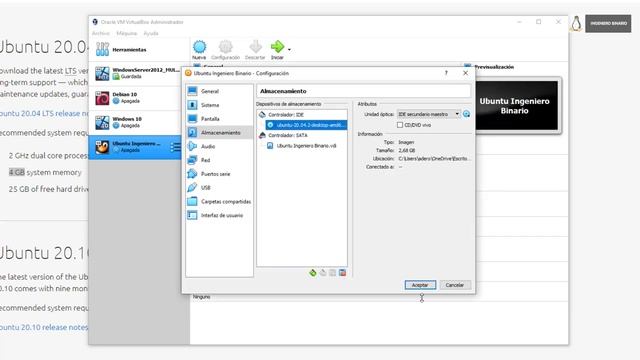This screenshot has height=360, width=640.
Task: Select the Ubuntu Ingeniero Binario.vdi disk
Action: point(302,146)
